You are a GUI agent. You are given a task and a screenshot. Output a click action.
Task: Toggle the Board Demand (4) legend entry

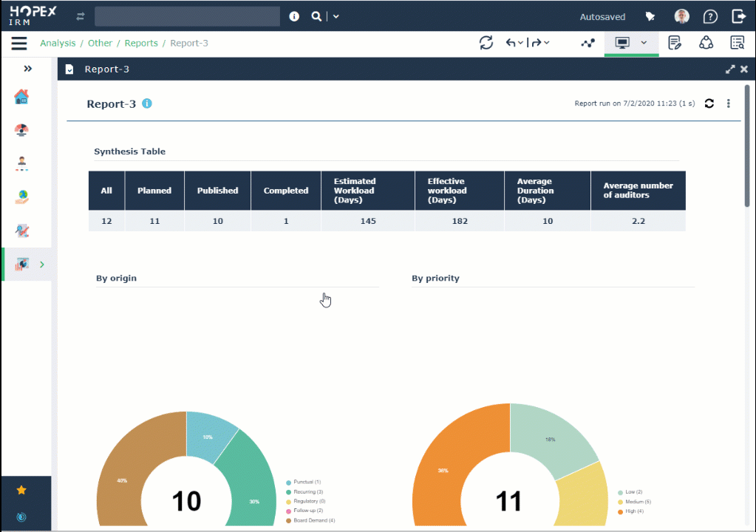coord(310,520)
